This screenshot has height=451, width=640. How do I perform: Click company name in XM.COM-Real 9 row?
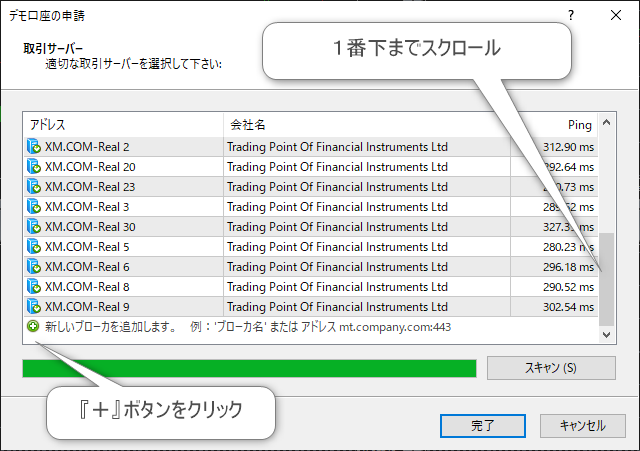[338, 307]
